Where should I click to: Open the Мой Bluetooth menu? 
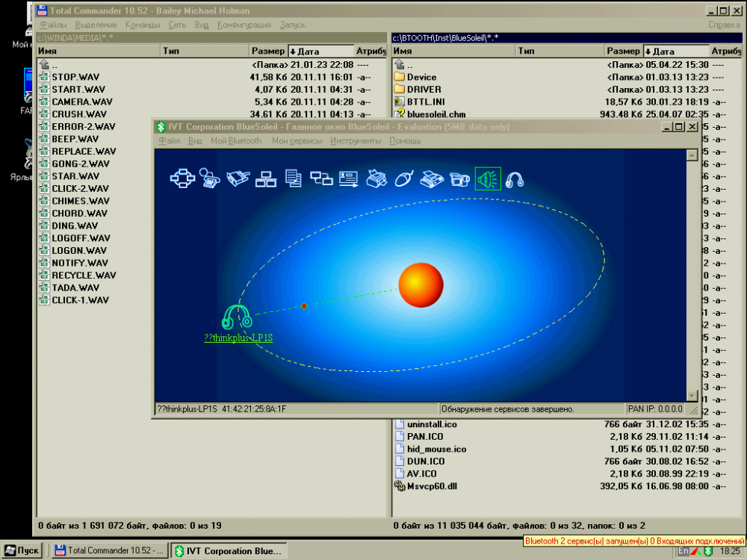[236, 140]
